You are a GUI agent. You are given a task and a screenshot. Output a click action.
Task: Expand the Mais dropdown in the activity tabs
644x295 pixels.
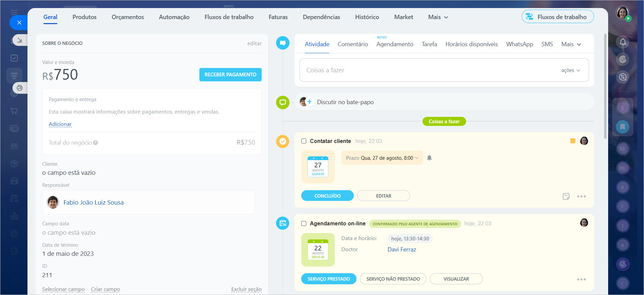click(571, 44)
